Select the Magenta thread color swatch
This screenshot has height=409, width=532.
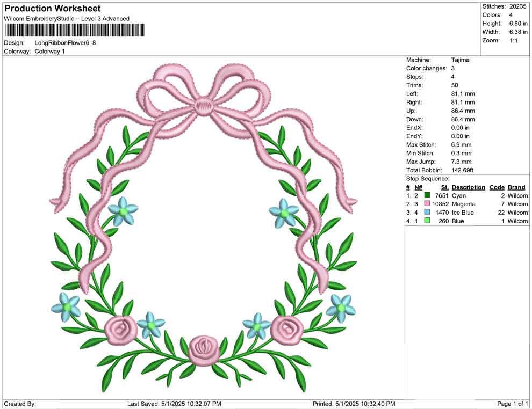point(427,204)
